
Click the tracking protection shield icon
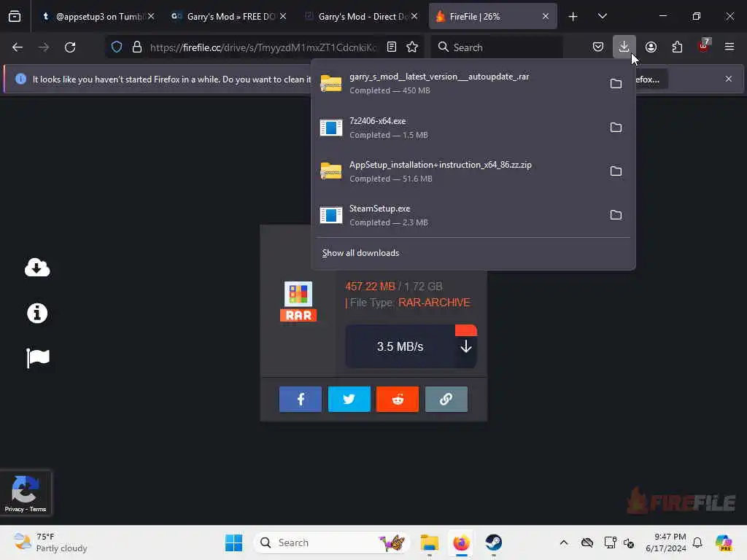click(x=117, y=47)
